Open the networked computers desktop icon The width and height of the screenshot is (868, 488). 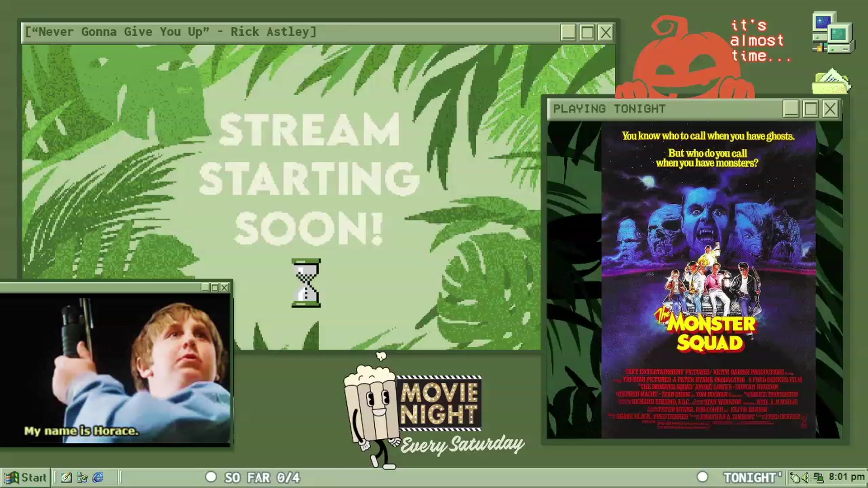(x=833, y=33)
